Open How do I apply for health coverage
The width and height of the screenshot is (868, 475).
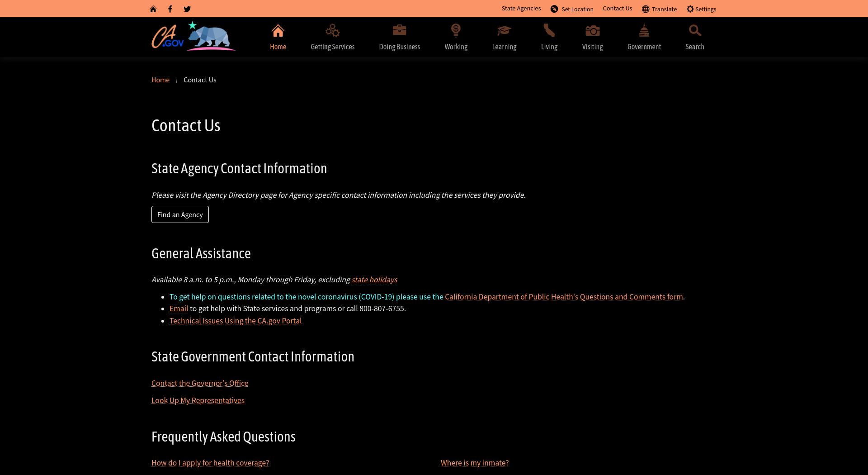tap(210, 463)
